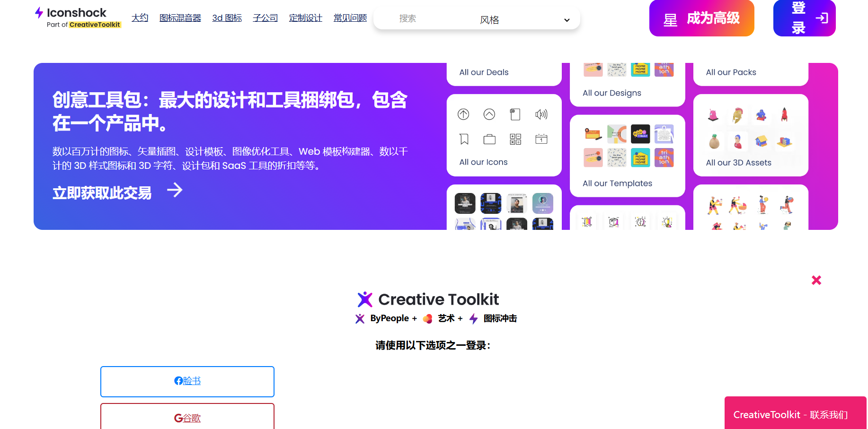Click the 成为高级 premium button
The width and height of the screenshot is (868, 429).
tap(702, 18)
